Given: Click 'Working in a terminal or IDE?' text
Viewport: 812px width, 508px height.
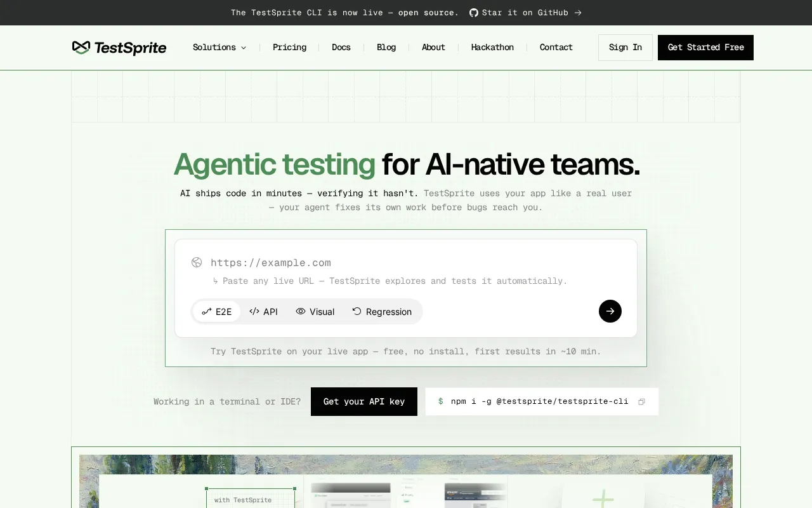Looking at the screenshot, I should (x=227, y=401).
